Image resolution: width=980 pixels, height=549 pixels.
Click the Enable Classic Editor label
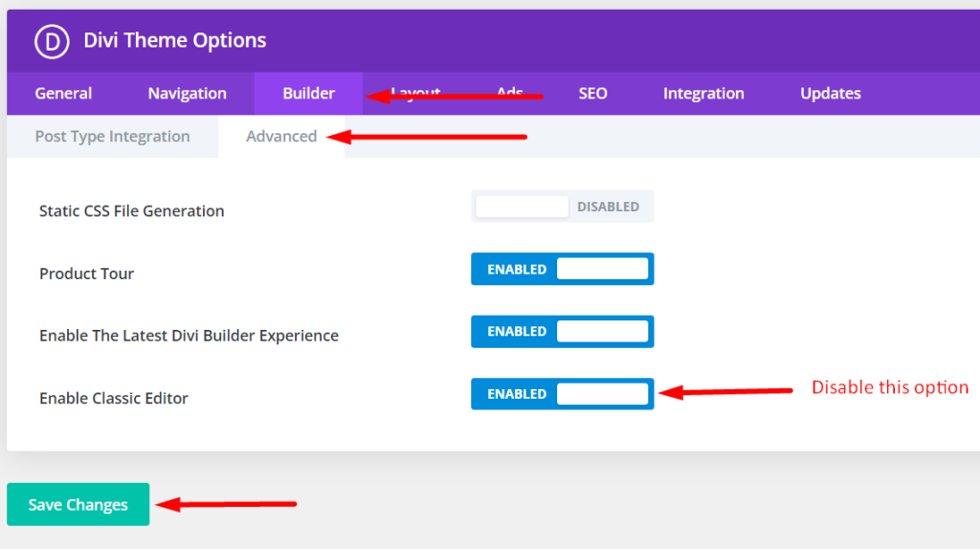(x=114, y=399)
